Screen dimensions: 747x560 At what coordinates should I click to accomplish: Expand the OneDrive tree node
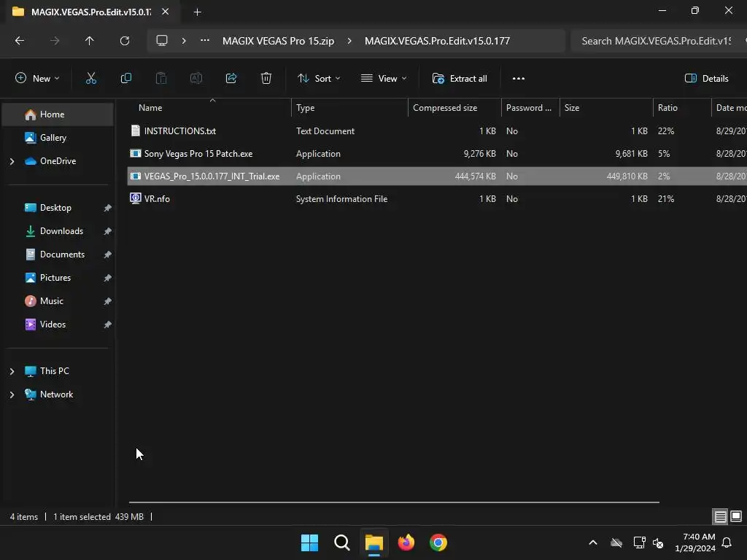12,161
